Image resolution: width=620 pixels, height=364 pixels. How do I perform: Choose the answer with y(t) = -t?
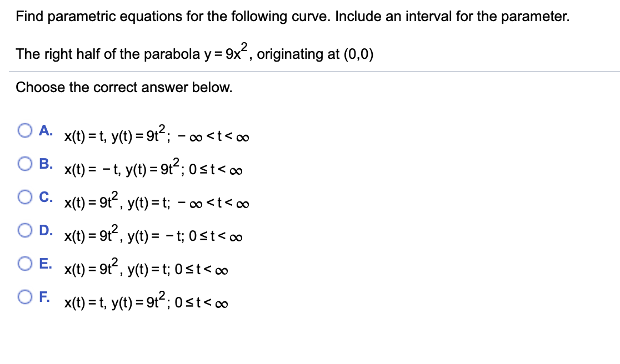click(x=25, y=230)
